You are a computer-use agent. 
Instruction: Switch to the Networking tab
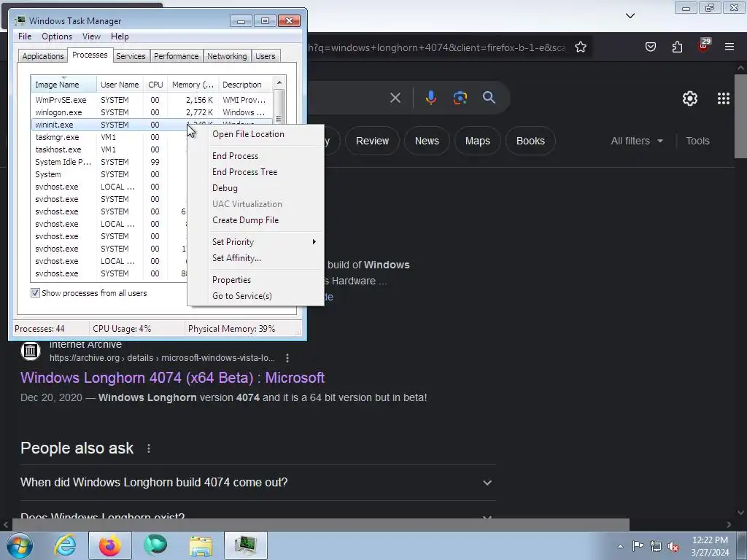(x=228, y=56)
